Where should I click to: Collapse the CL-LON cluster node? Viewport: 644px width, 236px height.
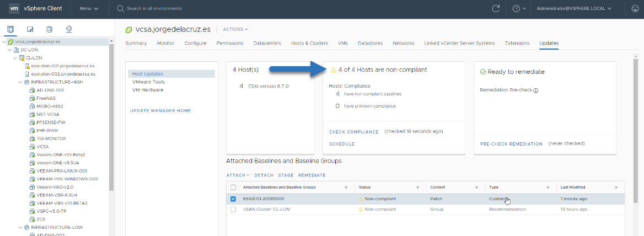tap(15, 58)
